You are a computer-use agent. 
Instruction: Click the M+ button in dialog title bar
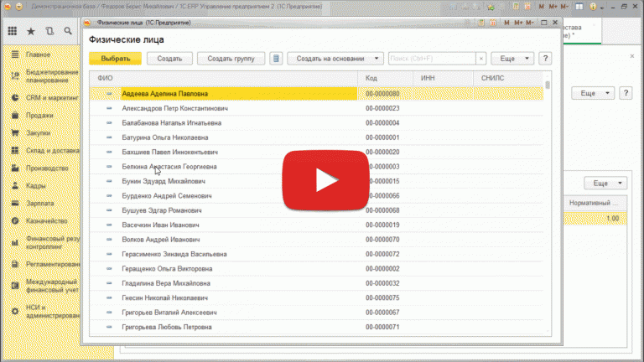(x=518, y=23)
